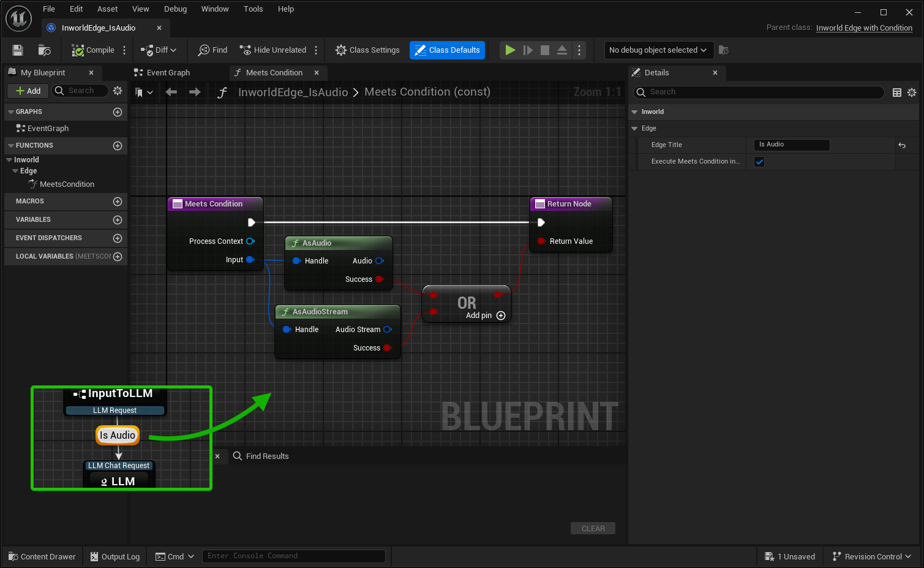Add a new local variable
Image resolution: width=924 pixels, height=568 pixels.
click(118, 257)
